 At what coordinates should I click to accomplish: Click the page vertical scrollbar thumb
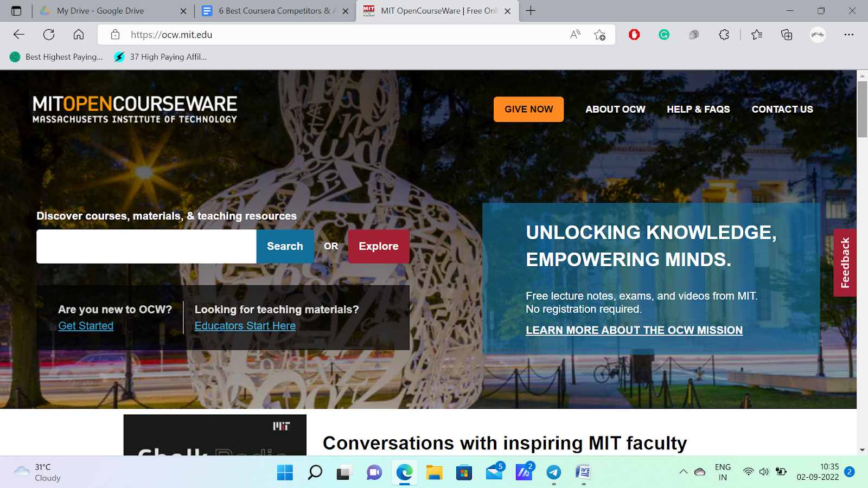click(862, 108)
